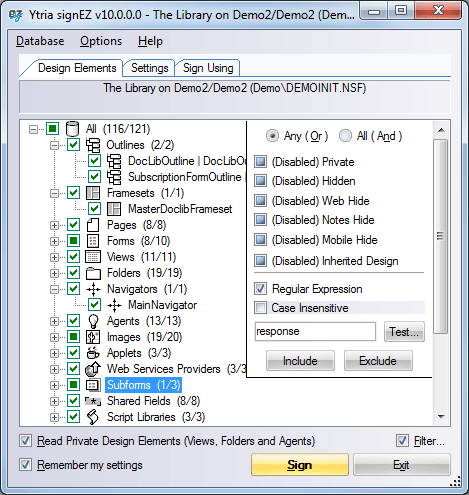Expand the Subforms tree node

tap(54, 385)
